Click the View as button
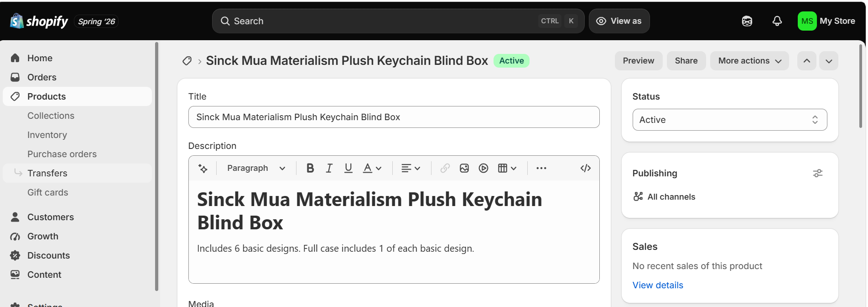Screen dimensions: 868x307 (x=619, y=21)
